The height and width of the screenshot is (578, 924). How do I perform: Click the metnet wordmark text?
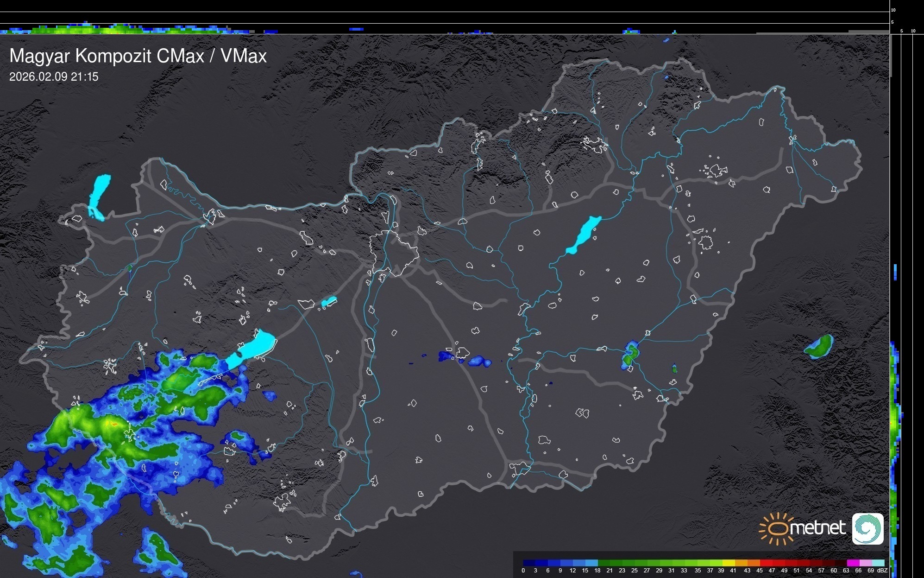coord(817,528)
